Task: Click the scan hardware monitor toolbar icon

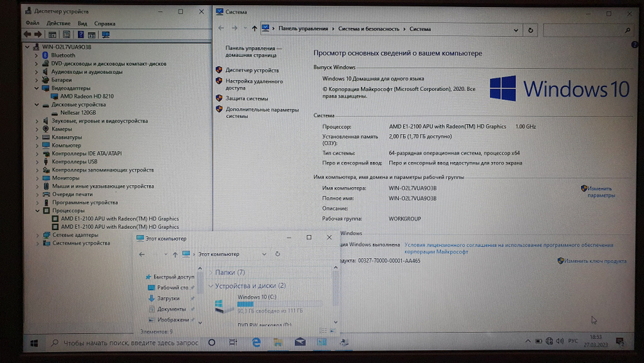Action: coord(106,35)
